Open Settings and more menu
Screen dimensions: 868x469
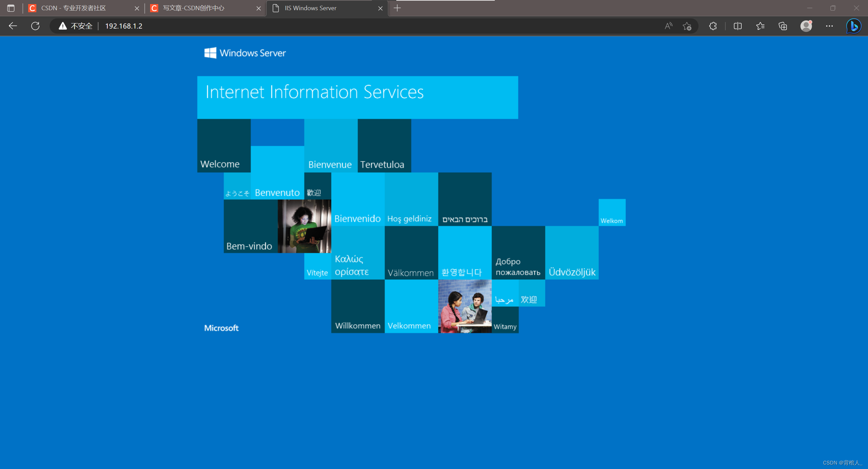829,26
